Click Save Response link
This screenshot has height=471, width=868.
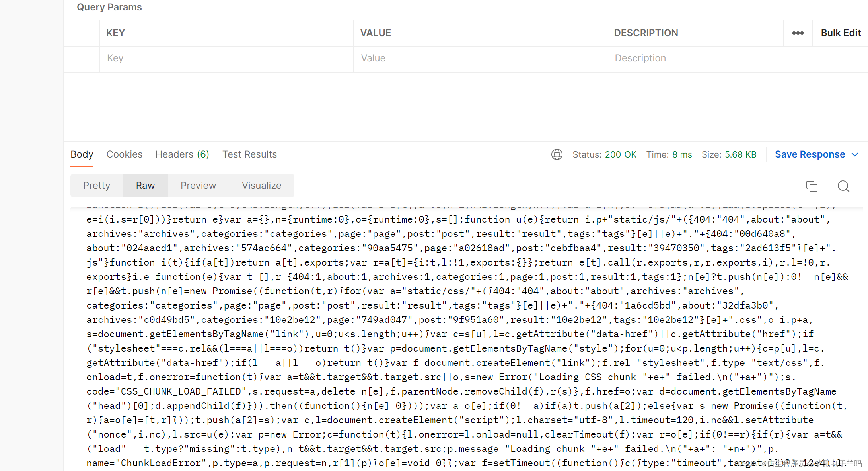[810, 154]
